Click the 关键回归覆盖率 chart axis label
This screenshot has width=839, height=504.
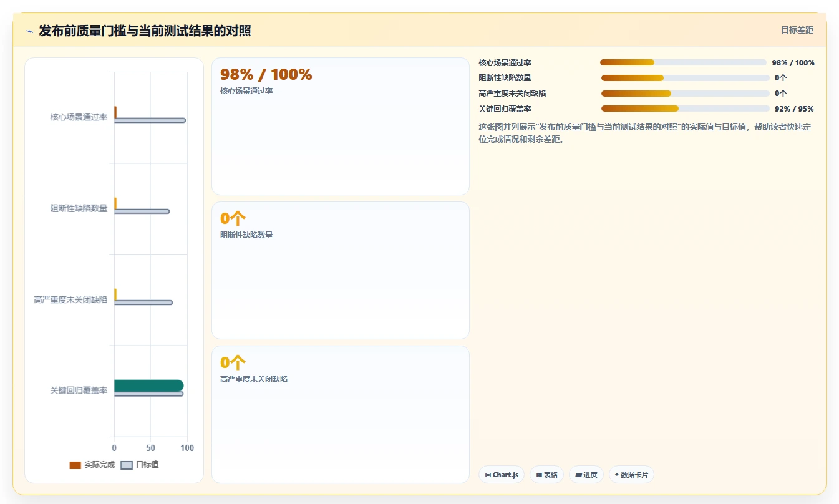[79, 390]
